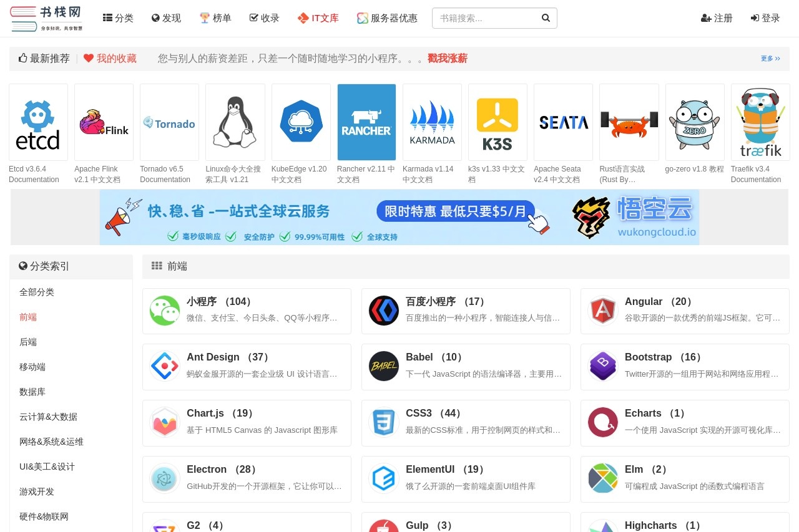Click the Echarts category icon

coord(603,422)
